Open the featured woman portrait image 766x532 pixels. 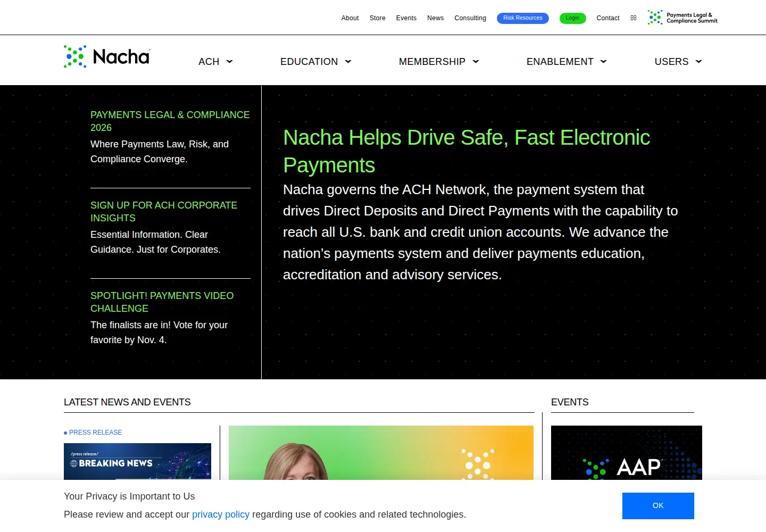(381, 453)
